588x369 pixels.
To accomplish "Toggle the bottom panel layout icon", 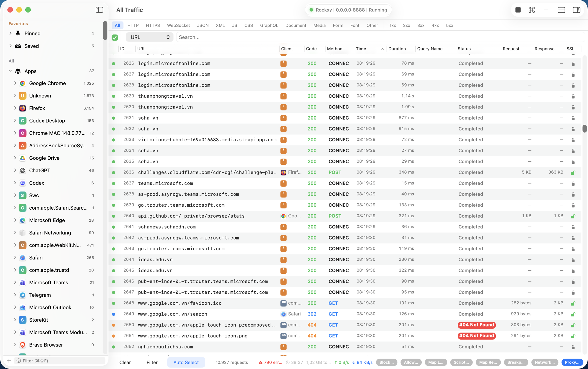I will click(561, 10).
